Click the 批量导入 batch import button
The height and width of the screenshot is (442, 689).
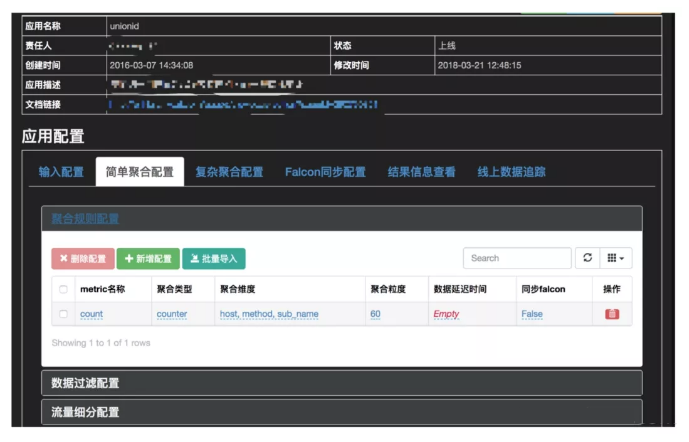213,258
